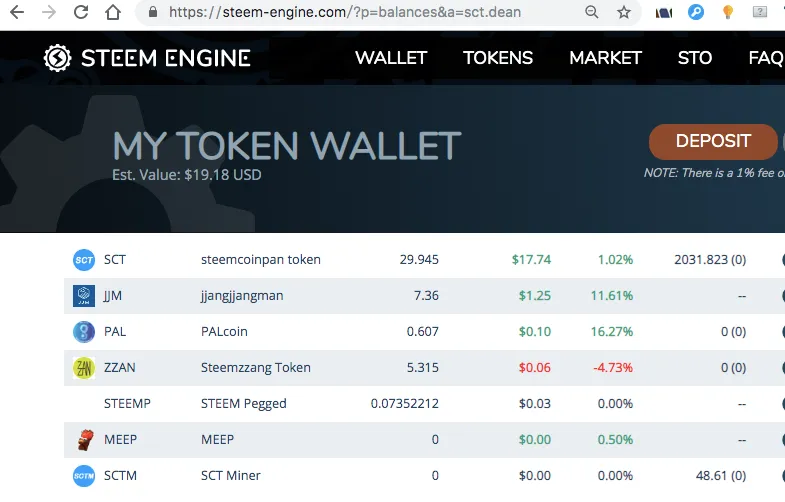Click the Steem Engine logo icon
Image resolution: width=785 pixels, height=502 pixels.
click(x=57, y=58)
